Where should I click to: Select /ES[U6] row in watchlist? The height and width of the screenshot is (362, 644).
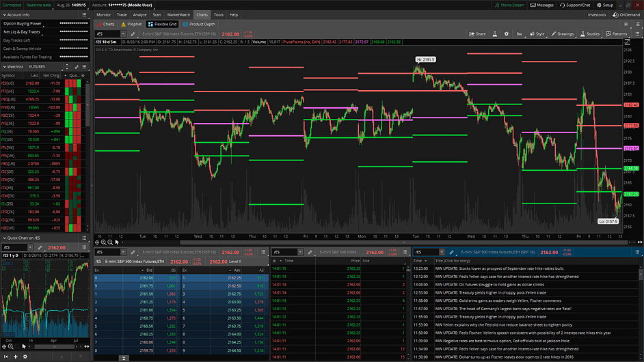(x=41, y=83)
